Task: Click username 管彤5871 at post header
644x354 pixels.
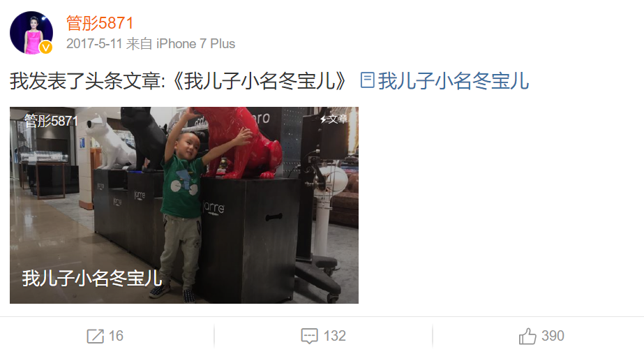Action: 100,23
